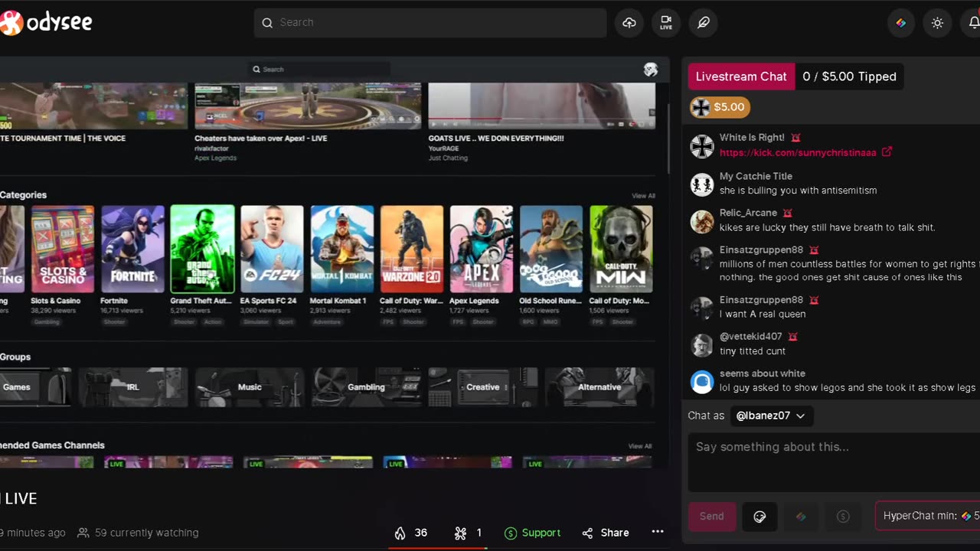This screenshot has width=980, height=551.
Task: Select the Warzone 2.0 category card
Action: (x=412, y=249)
